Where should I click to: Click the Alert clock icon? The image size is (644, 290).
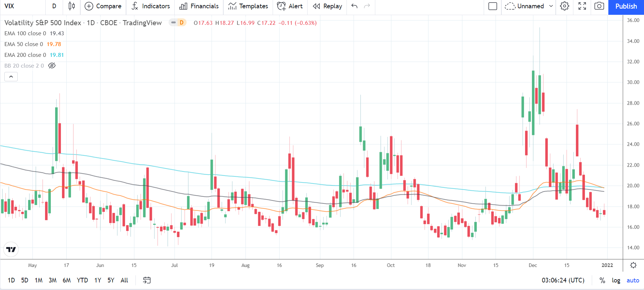pos(281,6)
